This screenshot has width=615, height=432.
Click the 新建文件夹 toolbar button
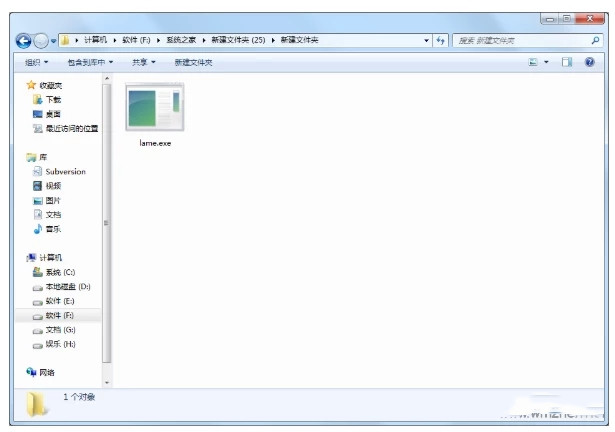click(x=193, y=62)
